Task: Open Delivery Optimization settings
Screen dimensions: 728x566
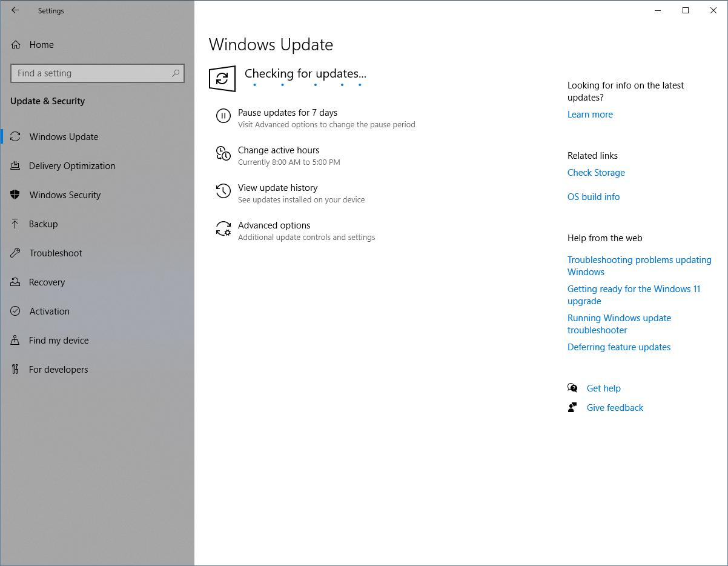Action: pyautogui.click(x=98, y=165)
